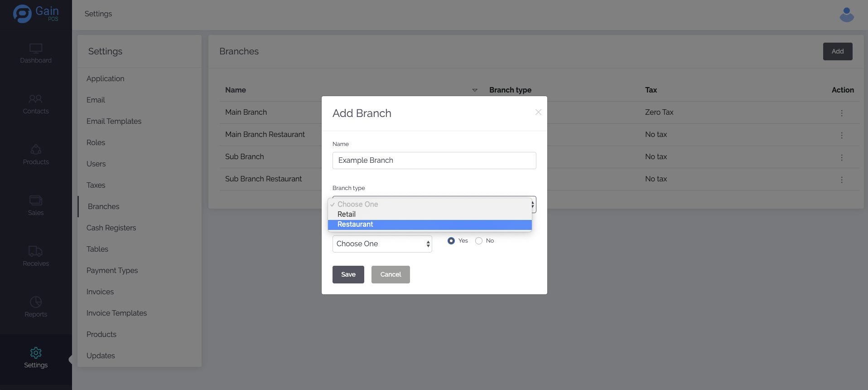Open Receives truck icon in sidebar
This screenshot has height=390, width=868.
coord(36,252)
